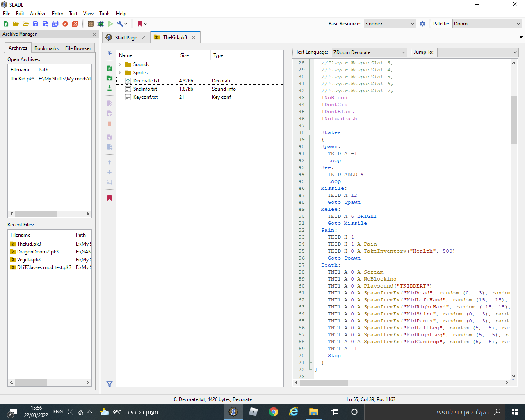This screenshot has height=420, width=525.
Task: Close the TheKid.pk3 tab
Action: [193, 37]
